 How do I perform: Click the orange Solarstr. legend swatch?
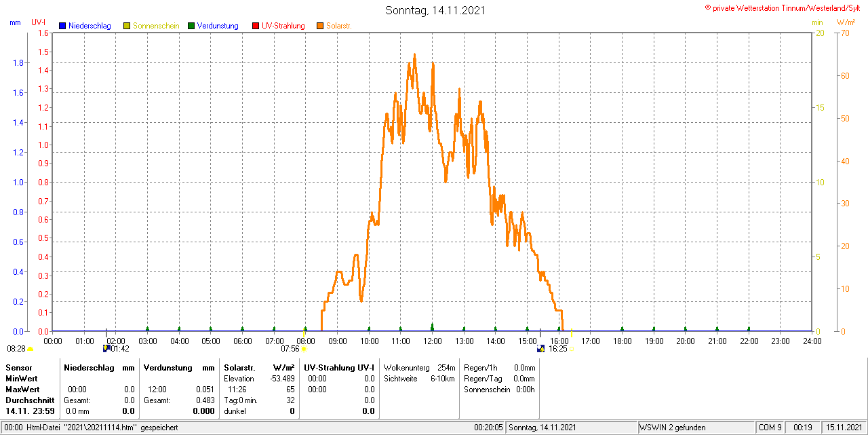(320, 26)
